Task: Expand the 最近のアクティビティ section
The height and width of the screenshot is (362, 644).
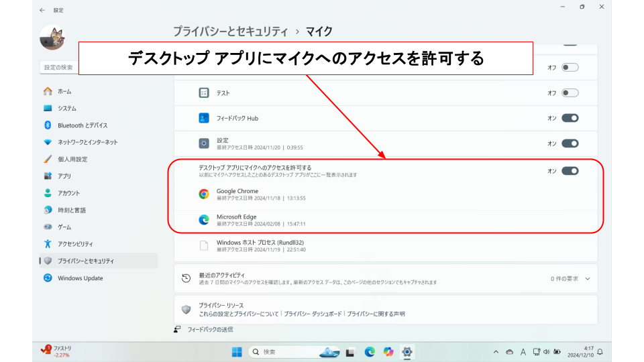Action: (x=587, y=278)
